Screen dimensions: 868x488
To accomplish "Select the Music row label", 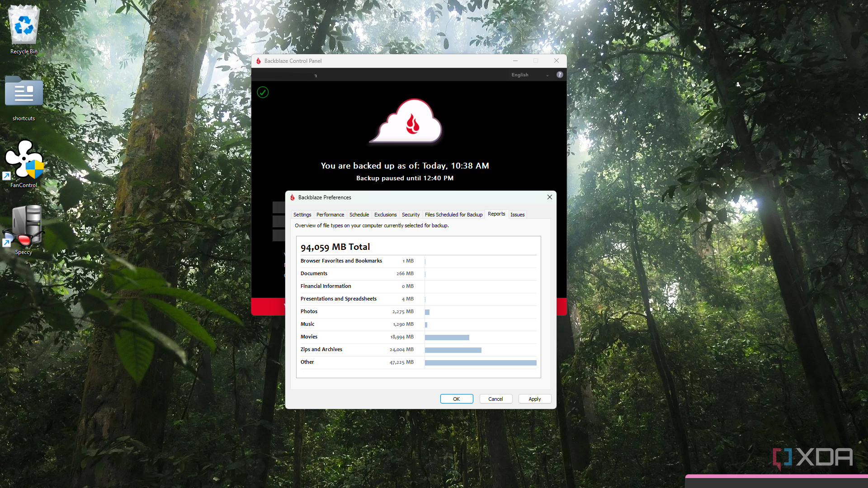I will click(307, 324).
